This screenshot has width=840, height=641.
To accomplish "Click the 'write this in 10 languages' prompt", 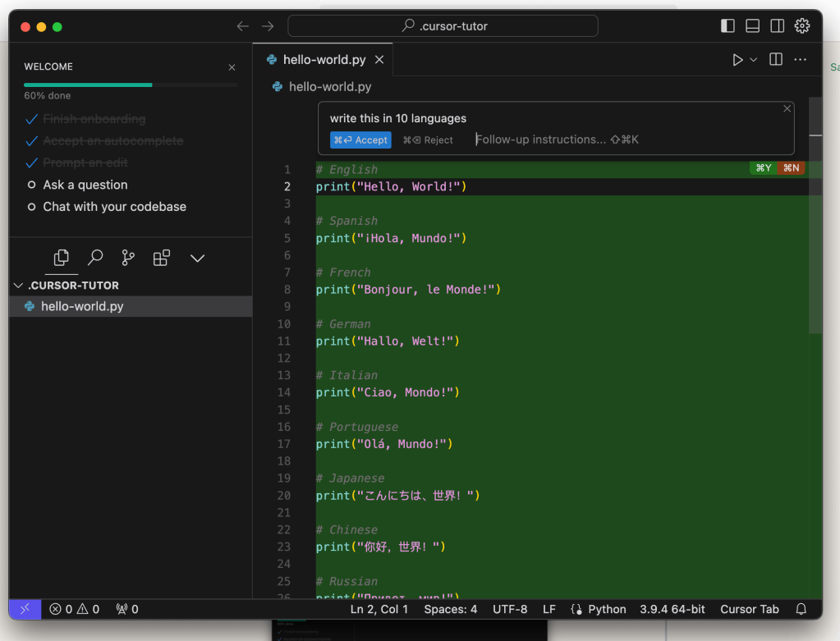I will click(x=398, y=118).
